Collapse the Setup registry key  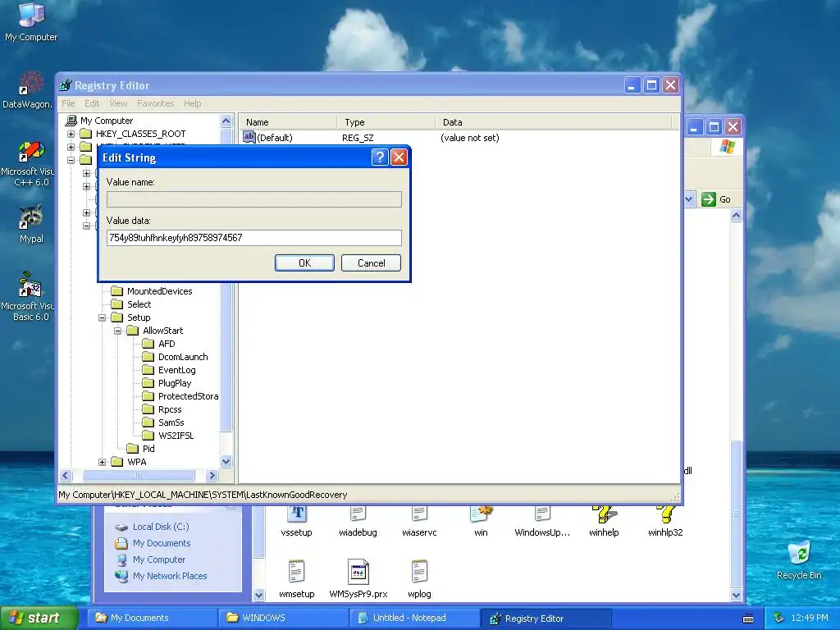click(x=102, y=317)
